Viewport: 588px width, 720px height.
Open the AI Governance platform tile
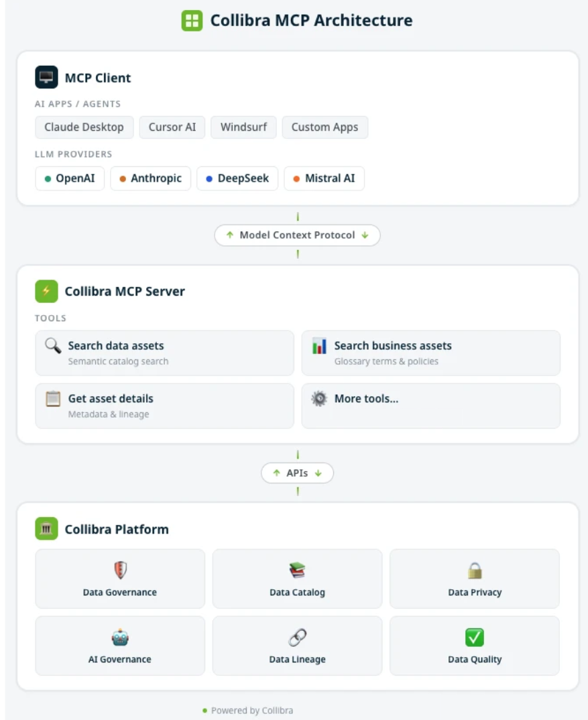tap(120, 646)
